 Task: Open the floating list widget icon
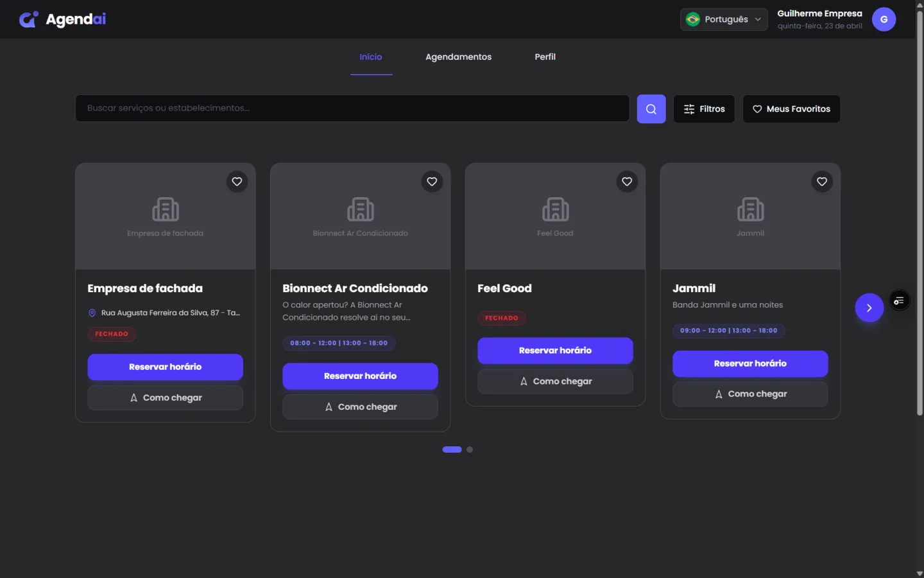(x=899, y=301)
